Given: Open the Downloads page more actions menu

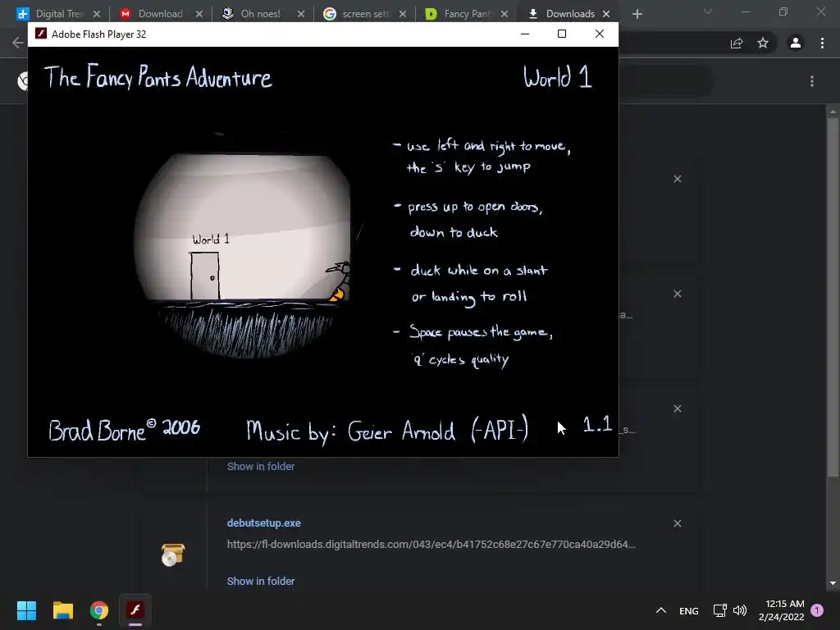Looking at the screenshot, I should point(812,81).
